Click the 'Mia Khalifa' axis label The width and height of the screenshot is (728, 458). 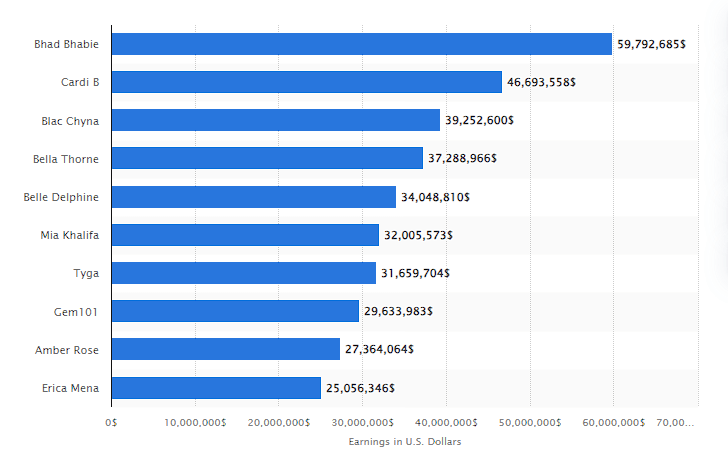[x=70, y=235]
